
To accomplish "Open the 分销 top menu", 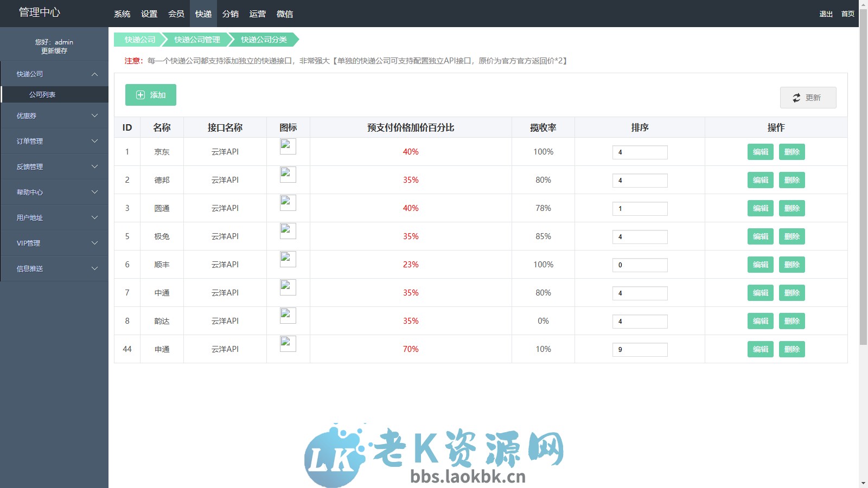I will (231, 14).
